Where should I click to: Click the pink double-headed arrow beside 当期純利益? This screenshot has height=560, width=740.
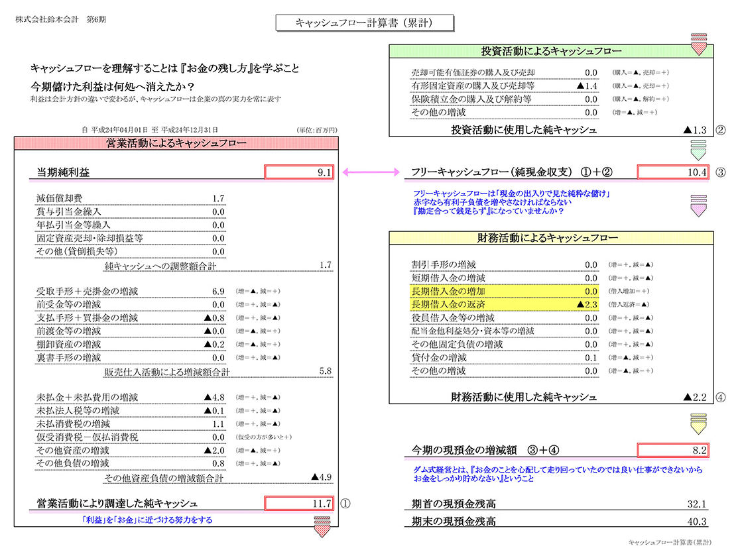tap(370, 173)
